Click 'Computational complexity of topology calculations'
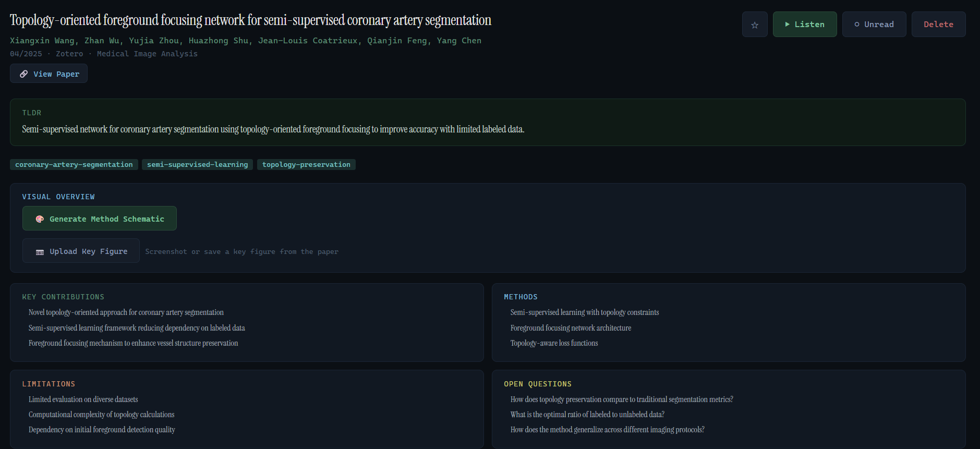This screenshot has width=980, height=449. coord(102,415)
